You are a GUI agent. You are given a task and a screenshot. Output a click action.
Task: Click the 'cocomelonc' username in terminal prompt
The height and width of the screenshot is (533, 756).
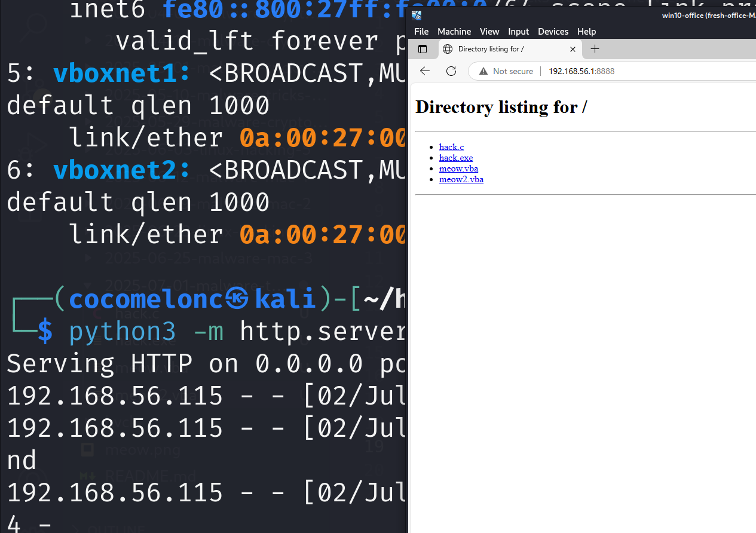tap(145, 299)
